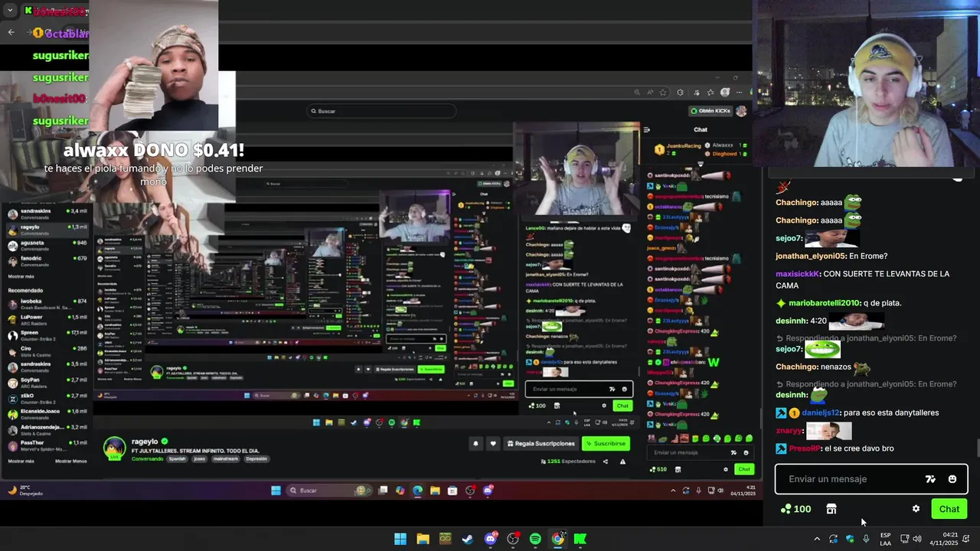
Task: Open the volume control in system tray
Action: click(917, 539)
